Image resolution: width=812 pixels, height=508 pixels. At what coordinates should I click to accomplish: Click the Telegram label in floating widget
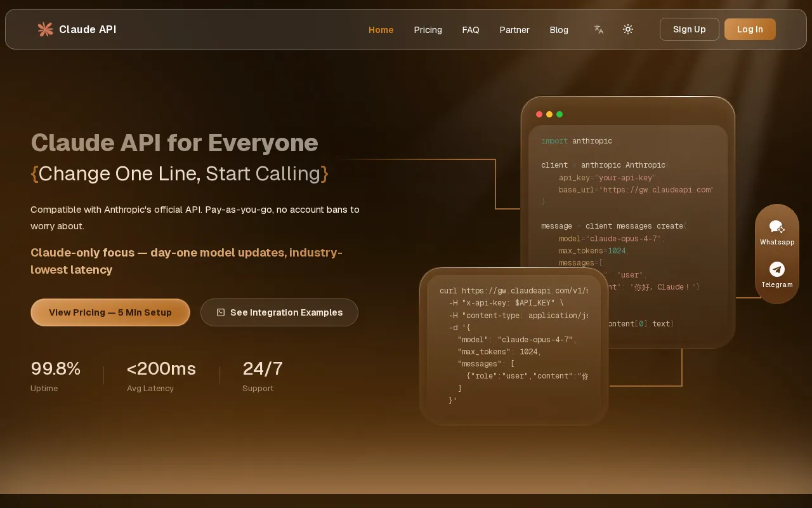[x=777, y=284]
